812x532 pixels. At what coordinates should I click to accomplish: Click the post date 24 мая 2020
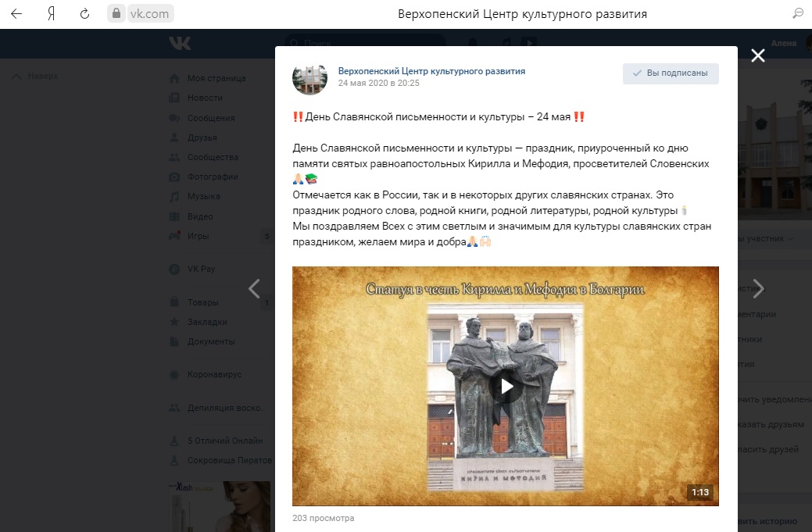[x=378, y=83]
